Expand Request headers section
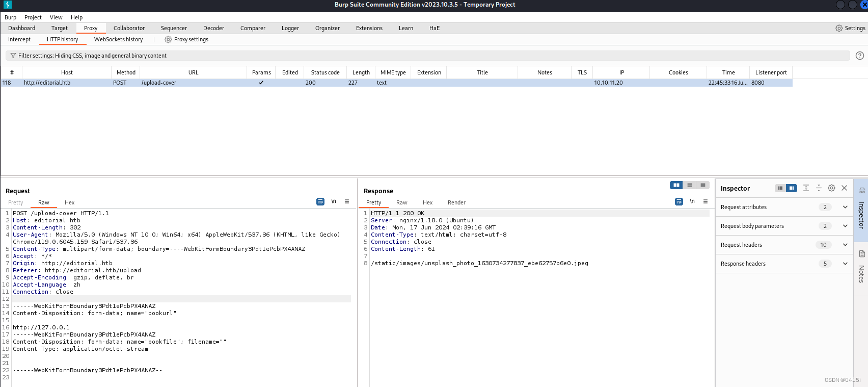 [845, 245]
